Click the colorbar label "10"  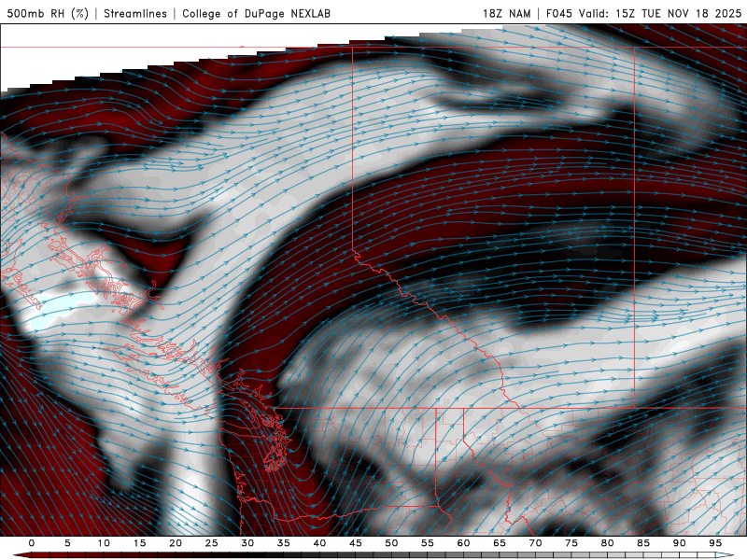104,543
